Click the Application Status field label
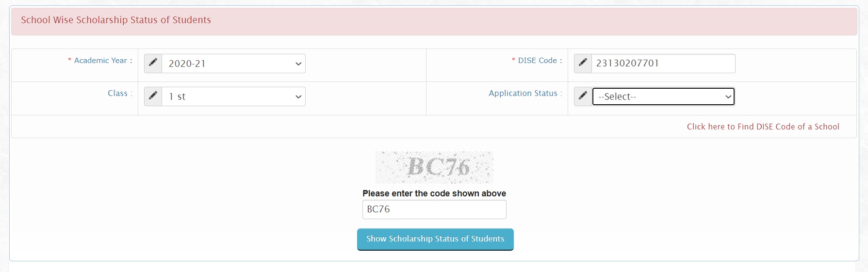The image size is (868, 272). tap(523, 93)
